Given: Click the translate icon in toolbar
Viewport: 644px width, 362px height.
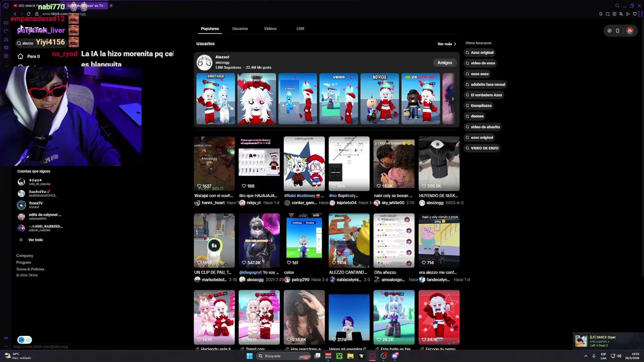Looking at the screenshot, I should [x=621, y=14].
